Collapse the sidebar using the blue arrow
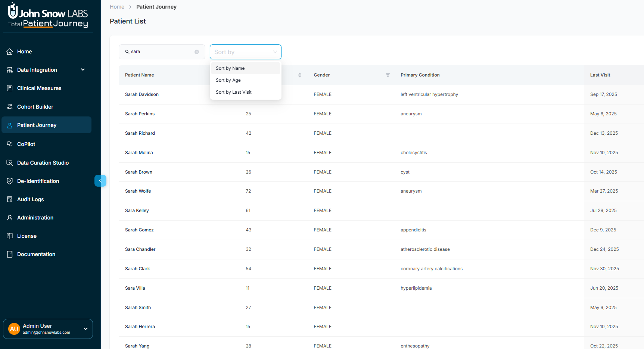The width and height of the screenshot is (644, 349). (x=100, y=181)
